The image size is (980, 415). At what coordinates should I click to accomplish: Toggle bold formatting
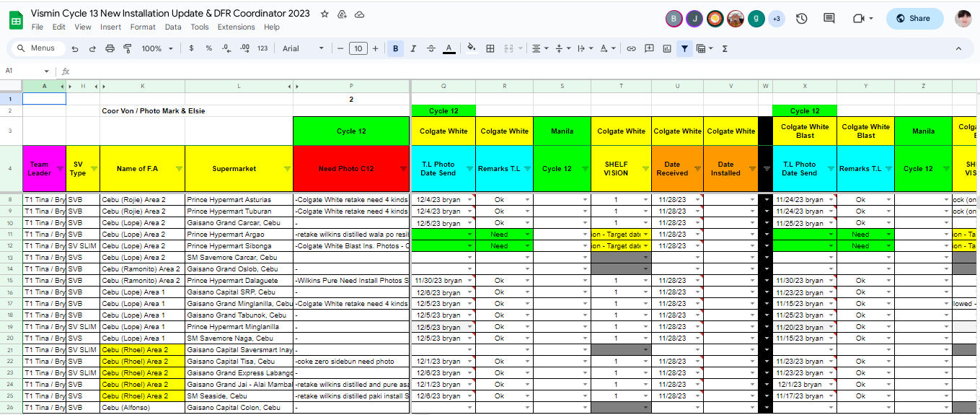click(395, 48)
